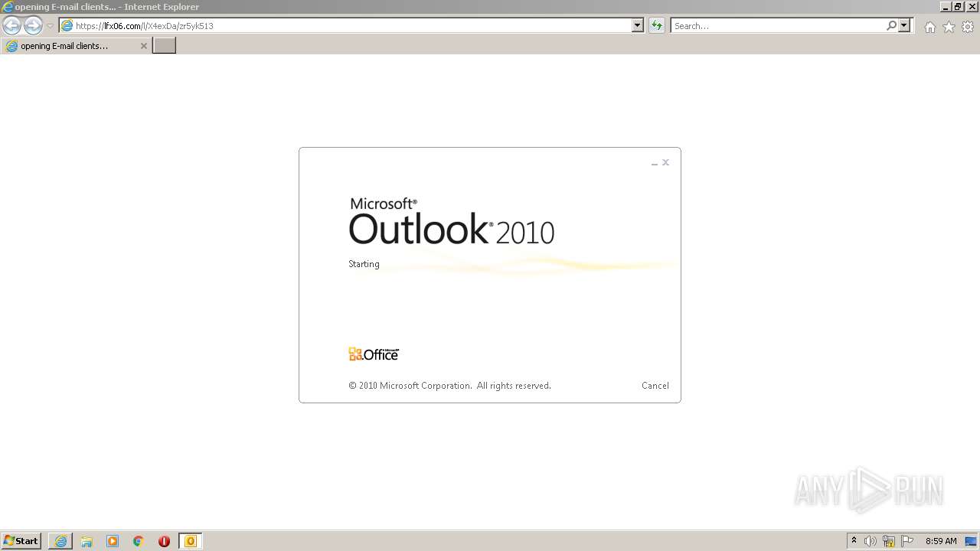
Task: Close the 'opening E-mail clients' tab
Action: [143, 46]
